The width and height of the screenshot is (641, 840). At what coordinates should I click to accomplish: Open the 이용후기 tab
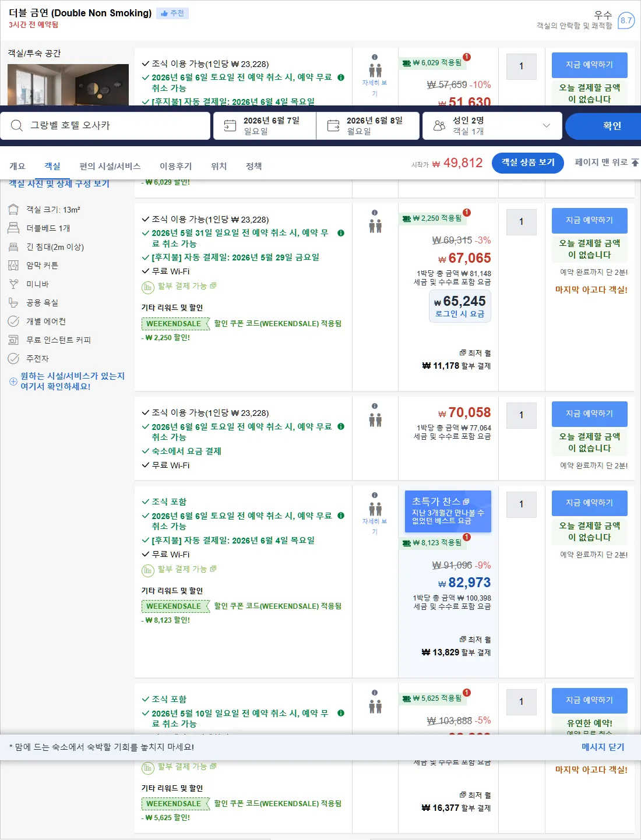pyautogui.click(x=175, y=166)
